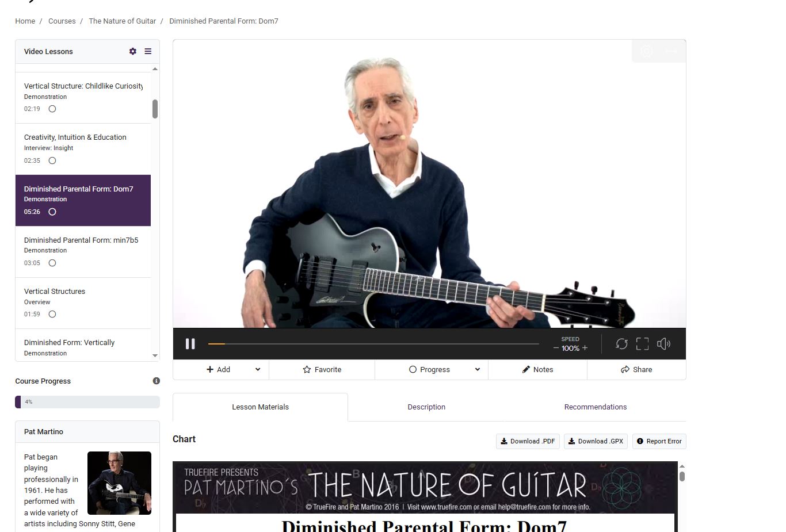Pause the video playback
This screenshot has height=532, width=786.
coord(190,344)
